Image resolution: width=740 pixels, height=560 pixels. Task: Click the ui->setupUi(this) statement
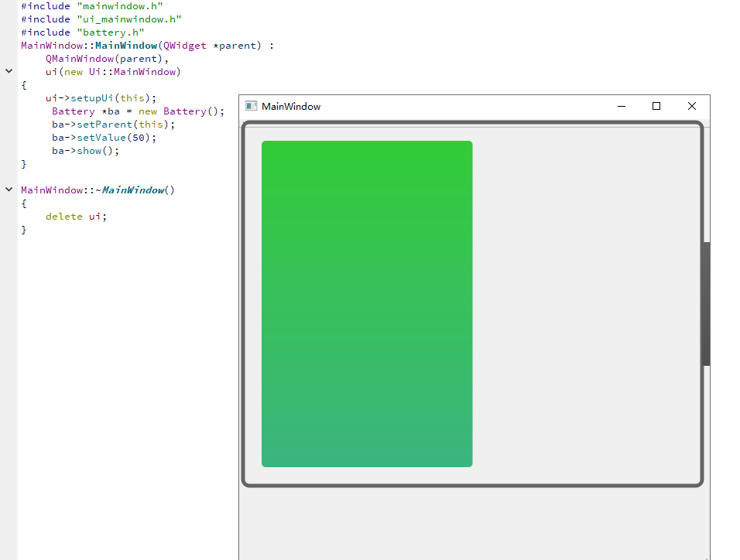tap(101, 98)
